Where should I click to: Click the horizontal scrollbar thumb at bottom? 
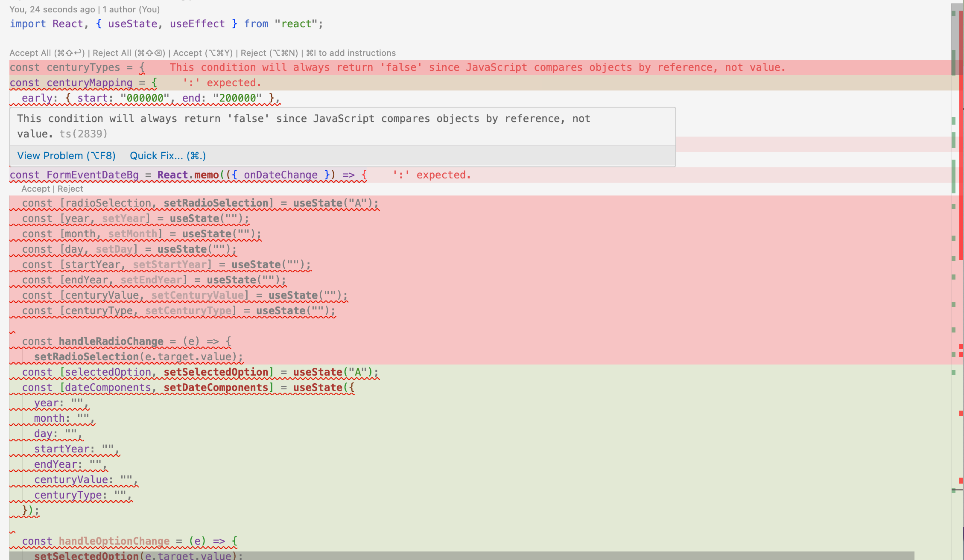[461, 556]
